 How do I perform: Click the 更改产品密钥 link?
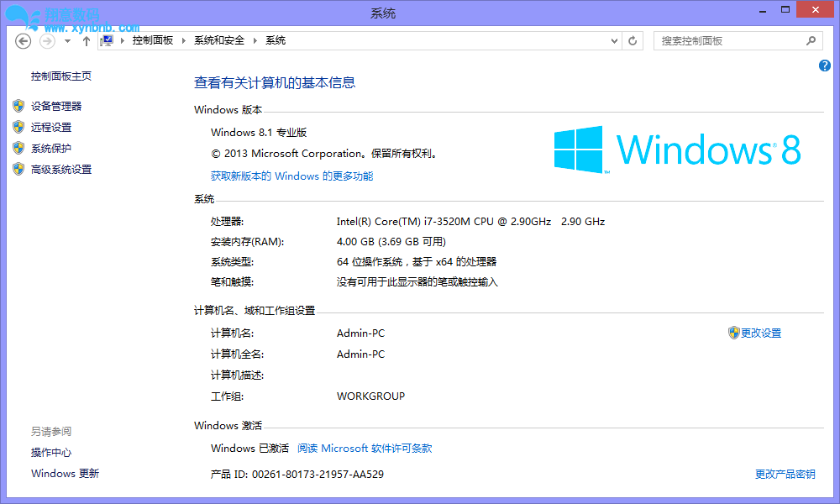(x=785, y=475)
